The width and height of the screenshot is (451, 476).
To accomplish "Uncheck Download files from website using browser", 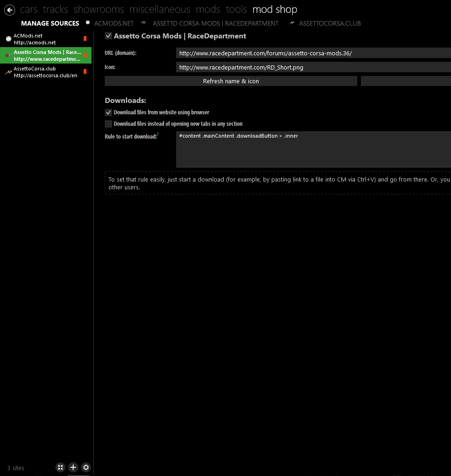I will tap(108, 112).
